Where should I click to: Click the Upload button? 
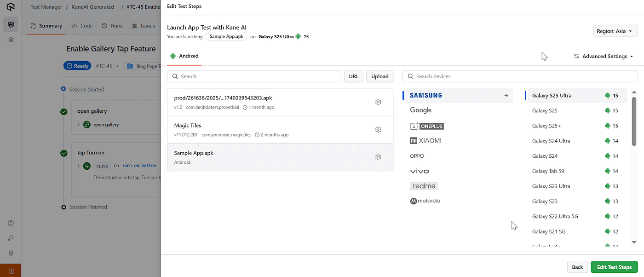380,76
